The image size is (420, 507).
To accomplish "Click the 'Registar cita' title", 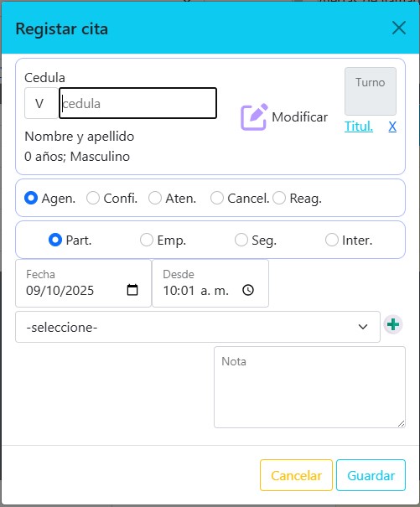I will pos(61,28).
